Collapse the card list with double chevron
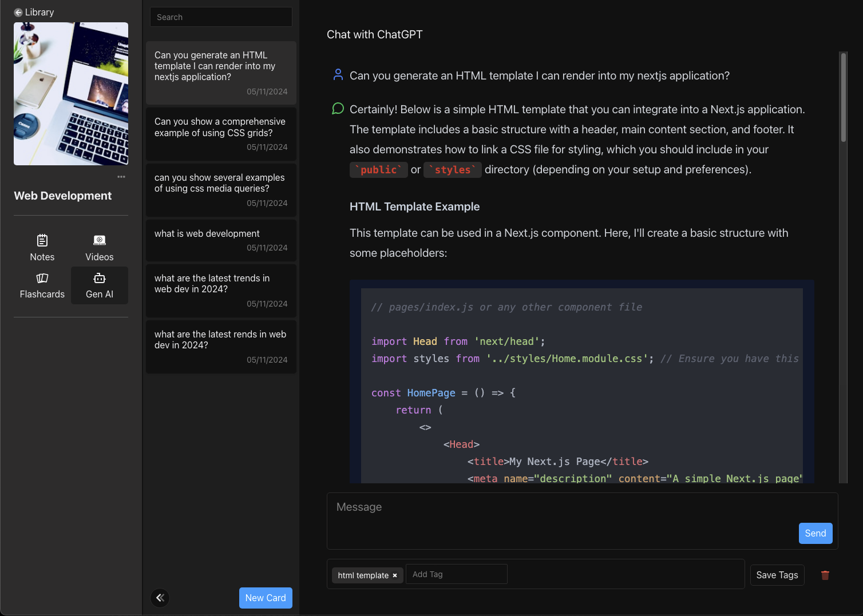Screen dimensions: 863x616 (x=160, y=598)
